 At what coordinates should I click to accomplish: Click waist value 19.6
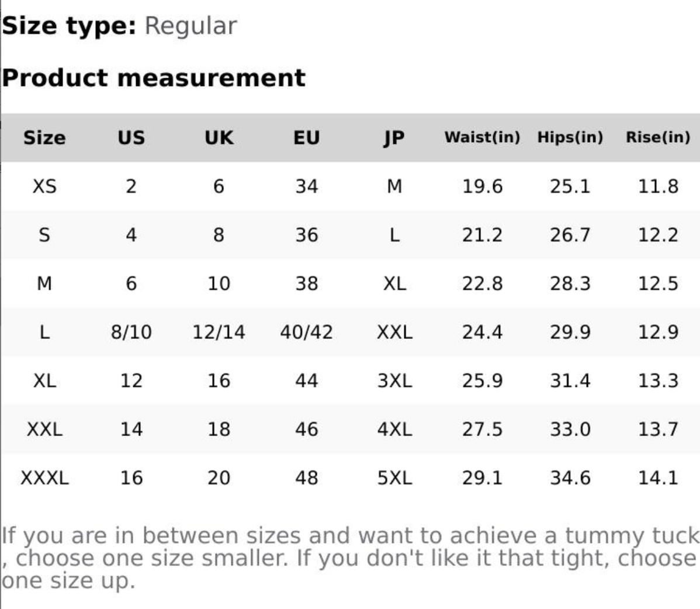(482, 186)
